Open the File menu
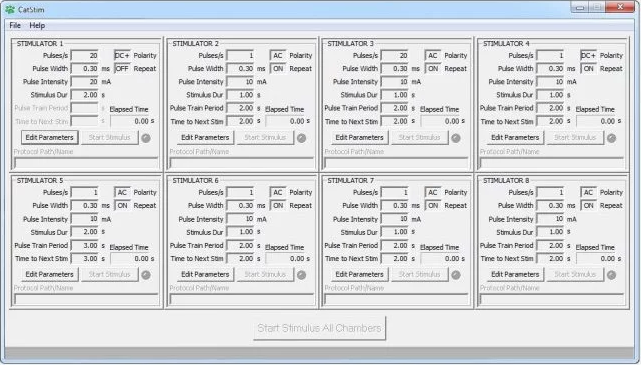This screenshot has height=365, width=641. pos(15,25)
